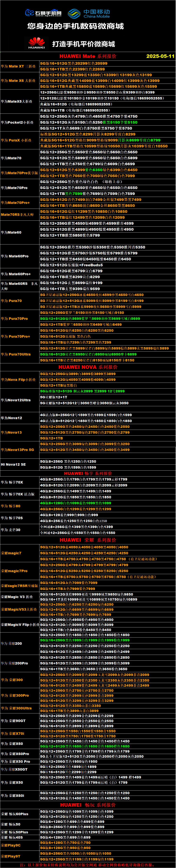This screenshot has height=868, width=176.
Task: Select the 华为 荣耀X60Pro model cell
Action: click(20, 754)
